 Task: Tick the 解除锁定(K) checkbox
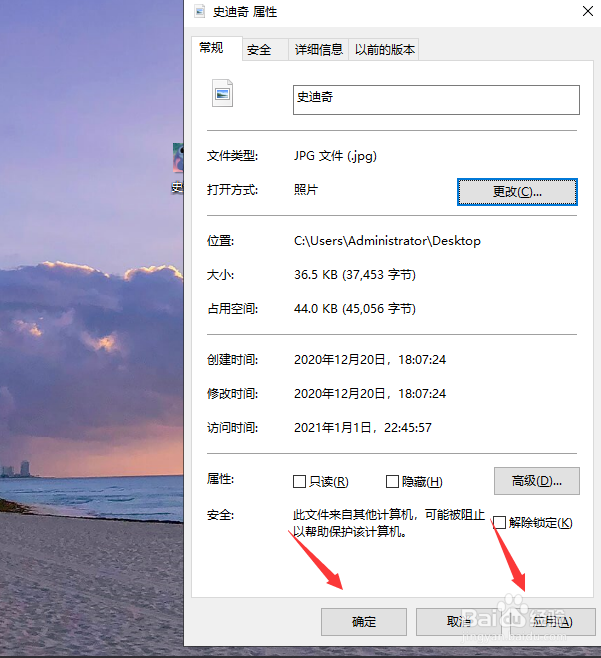pyautogui.click(x=499, y=522)
